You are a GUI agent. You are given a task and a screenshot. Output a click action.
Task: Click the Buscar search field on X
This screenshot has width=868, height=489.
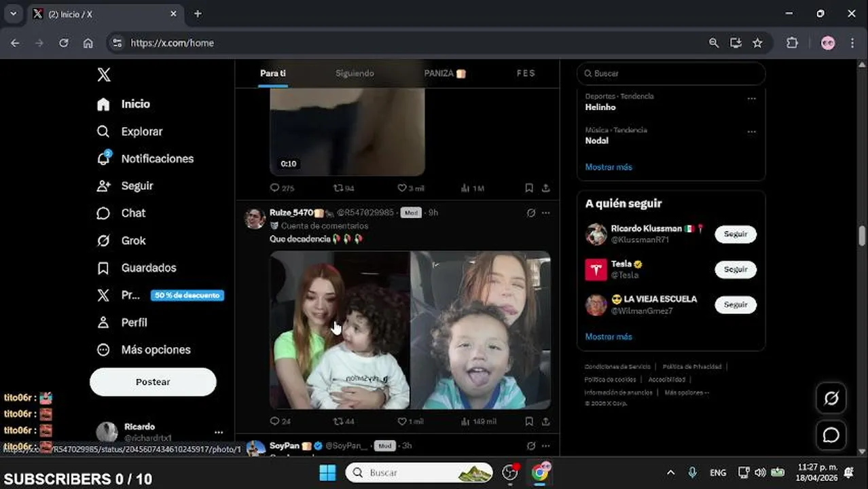tap(671, 73)
